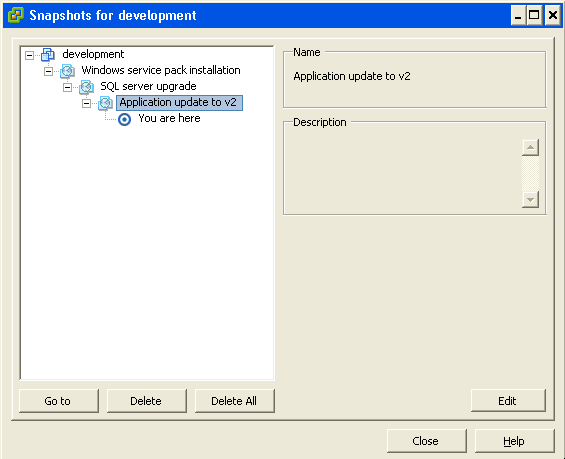Collapse the SQL server upgrade node
The width and height of the screenshot is (565, 459).
click(x=67, y=87)
